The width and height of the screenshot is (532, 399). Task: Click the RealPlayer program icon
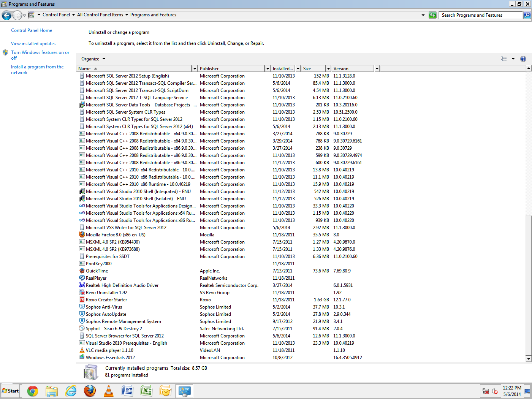click(82, 278)
